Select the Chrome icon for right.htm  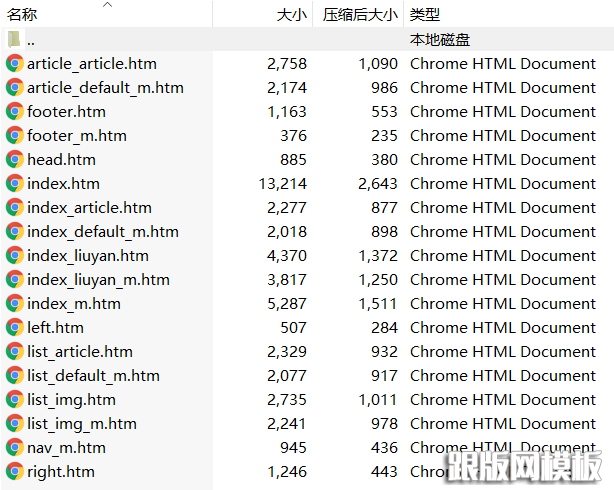coord(15,472)
